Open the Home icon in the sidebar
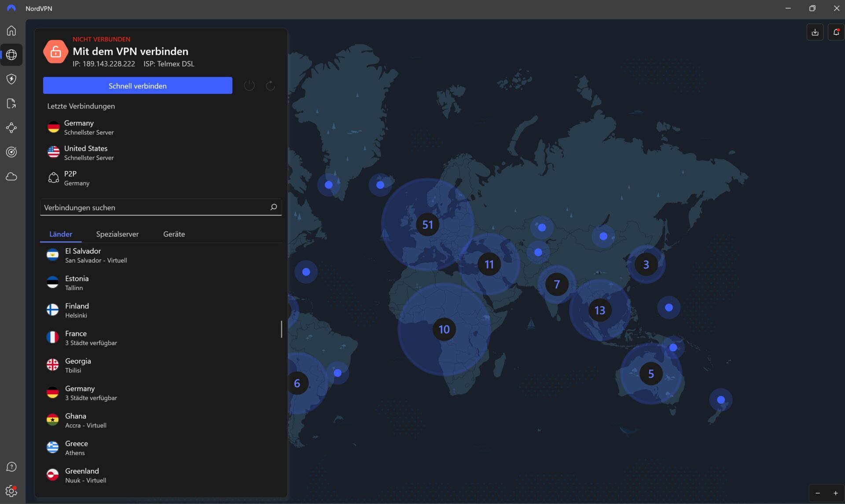Image resolution: width=845 pixels, height=504 pixels. click(11, 30)
